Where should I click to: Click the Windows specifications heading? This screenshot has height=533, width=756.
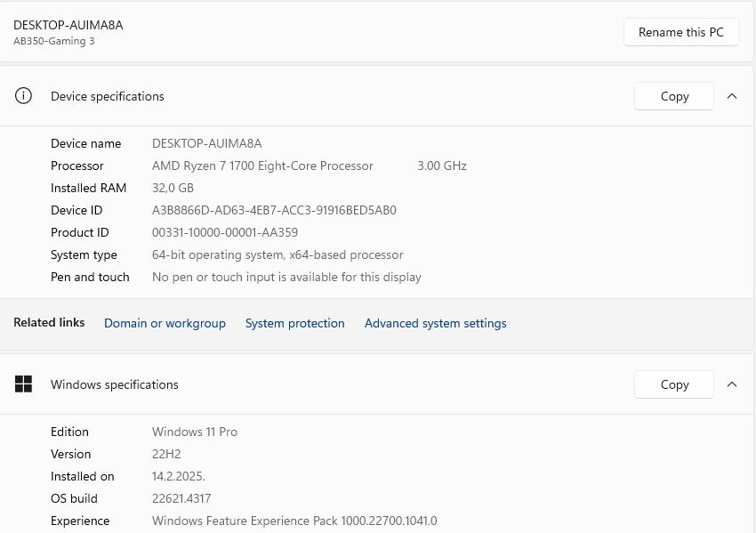pyautogui.click(x=115, y=384)
